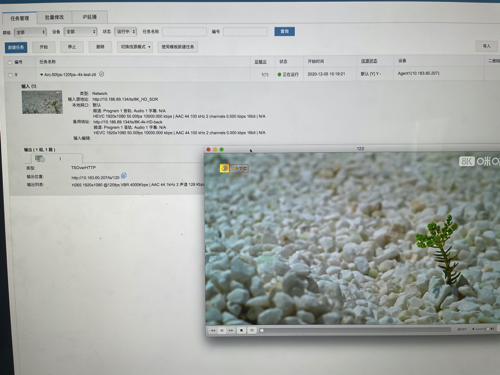Click the output stream icon tab
Screen dimensions: 500x375
click(x=40, y=159)
